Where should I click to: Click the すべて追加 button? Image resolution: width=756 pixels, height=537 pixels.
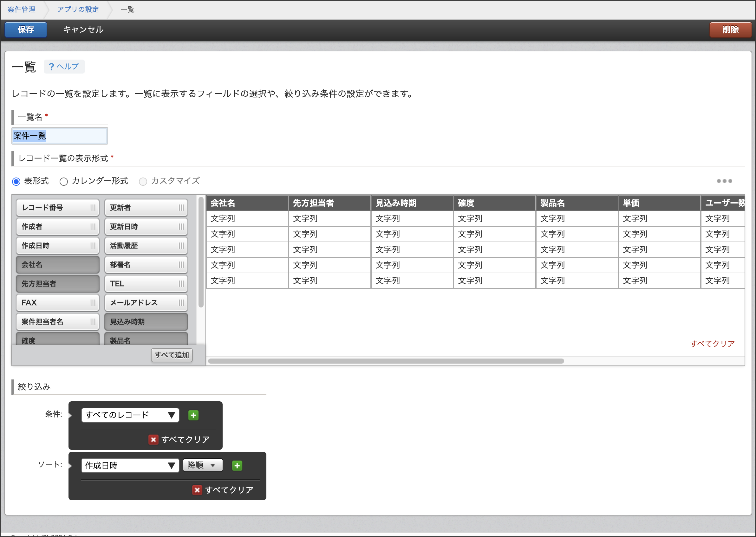click(172, 355)
